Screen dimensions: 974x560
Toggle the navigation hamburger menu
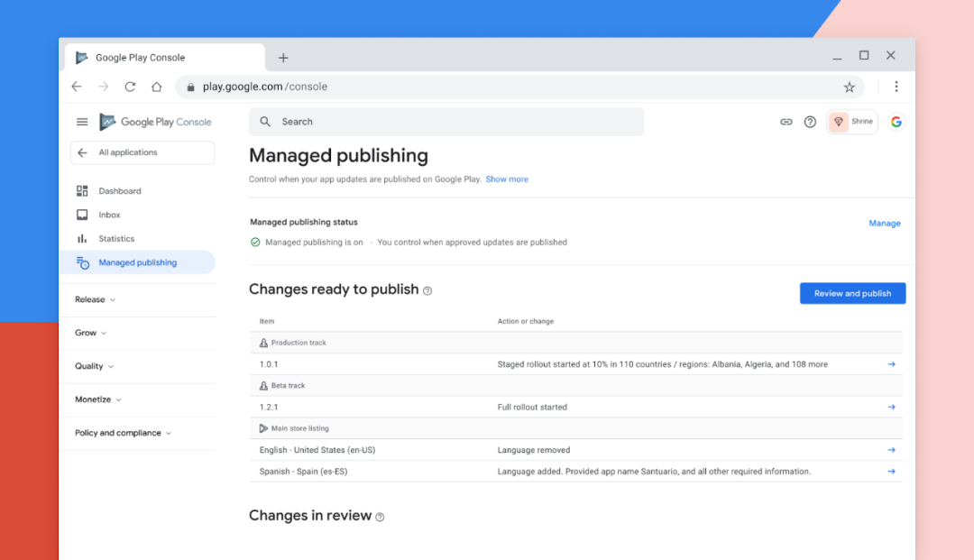click(x=81, y=121)
